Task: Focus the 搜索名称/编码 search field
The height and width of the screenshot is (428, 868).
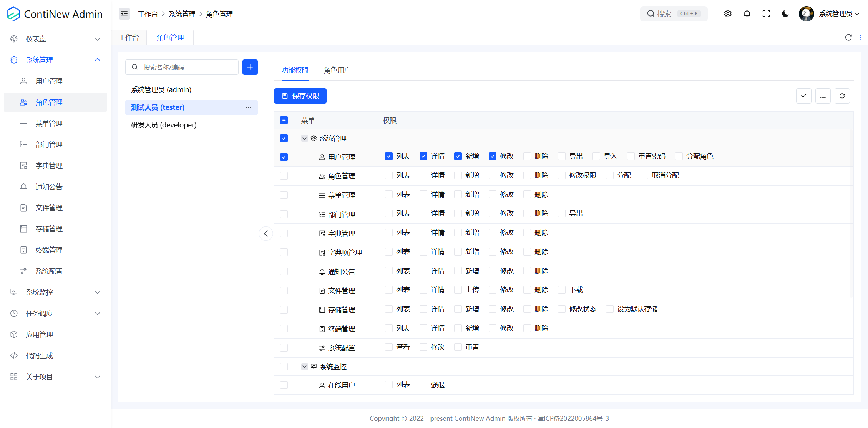Action: click(182, 67)
